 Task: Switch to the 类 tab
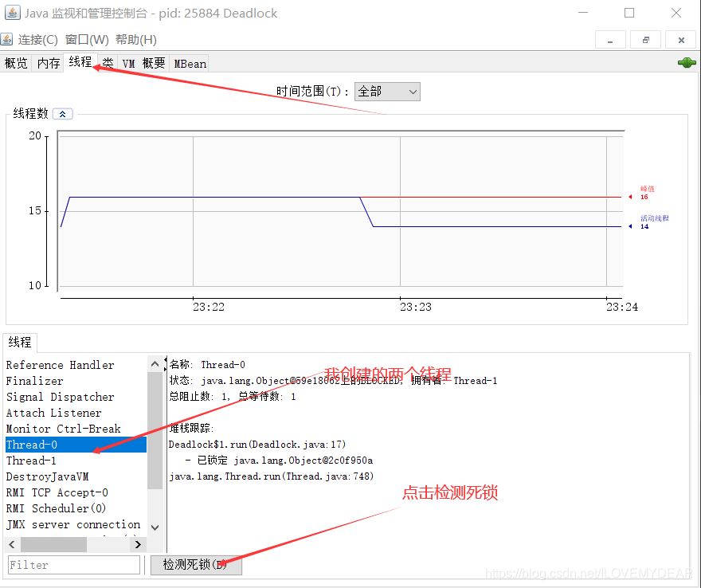pos(108,64)
